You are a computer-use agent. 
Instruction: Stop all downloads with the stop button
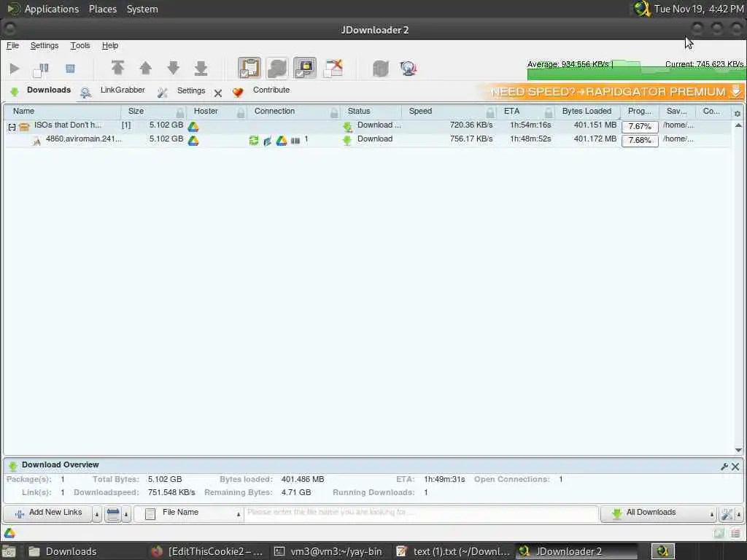point(70,69)
